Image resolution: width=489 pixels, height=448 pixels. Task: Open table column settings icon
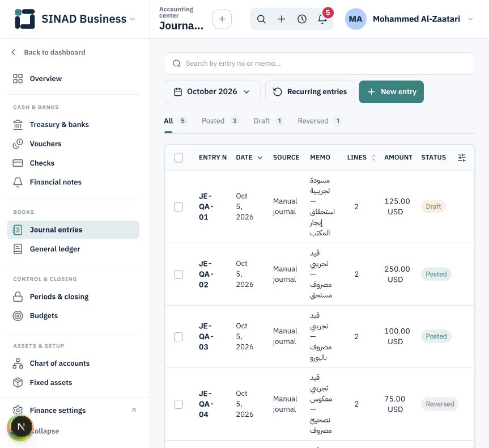462,158
